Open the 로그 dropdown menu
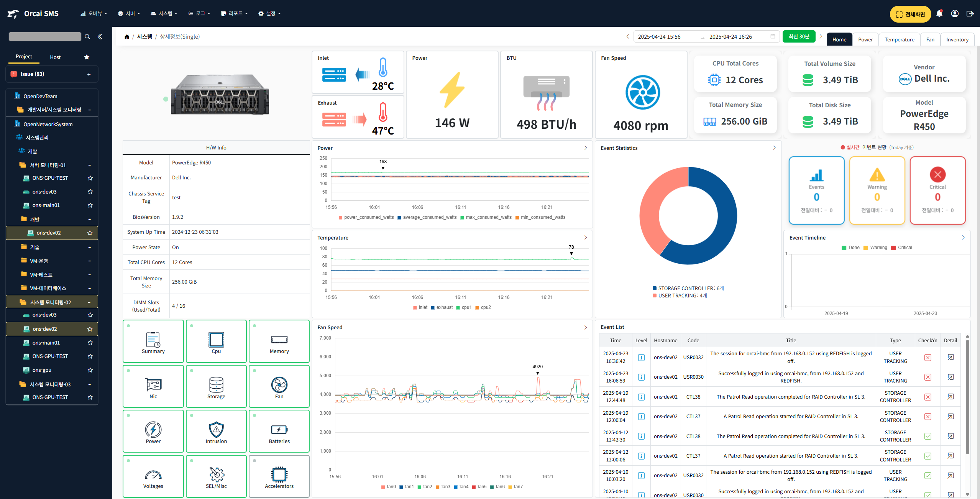The width and height of the screenshot is (980, 499). [x=199, y=13]
